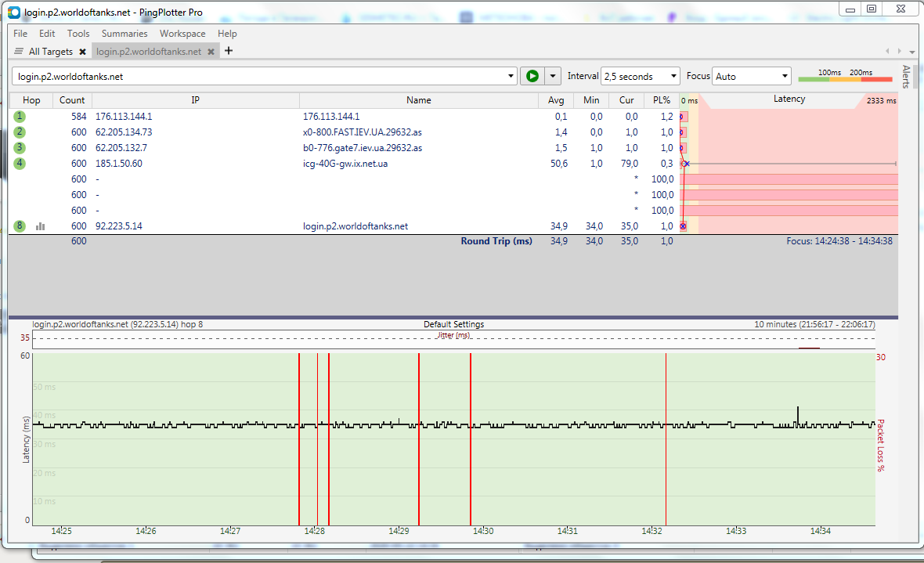This screenshot has width=924, height=563.
Task: Toggle the graph icon on hop 8
Action: [x=40, y=226]
